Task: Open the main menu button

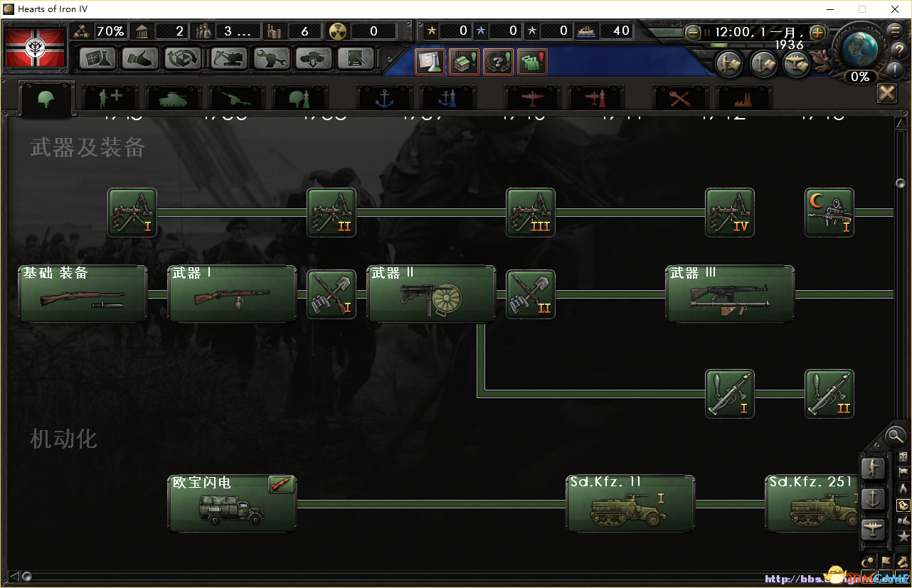Action: pos(894,31)
